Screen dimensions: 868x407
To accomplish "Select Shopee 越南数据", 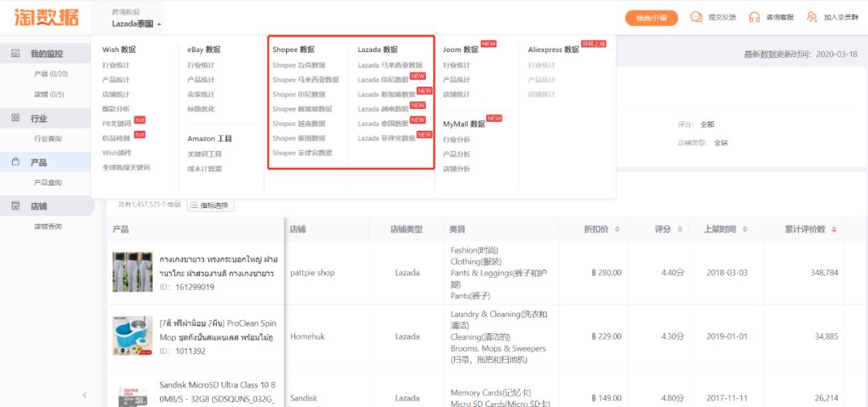I will pyautogui.click(x=299, y=124).
